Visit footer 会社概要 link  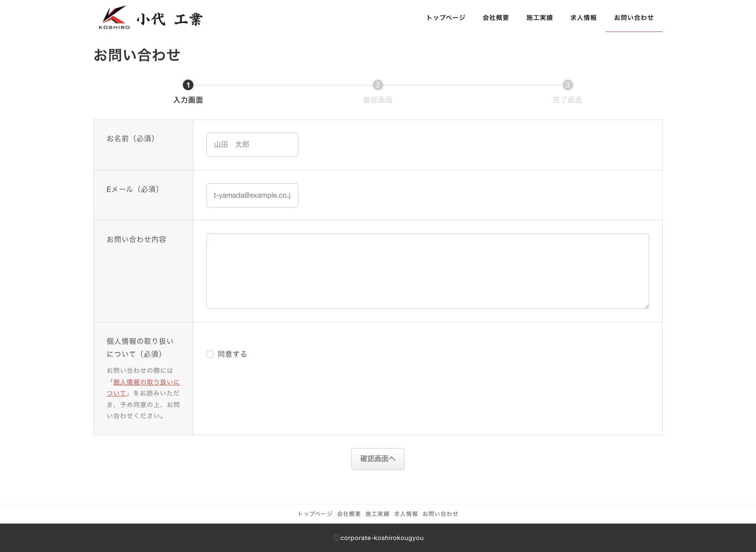point(349,514)
